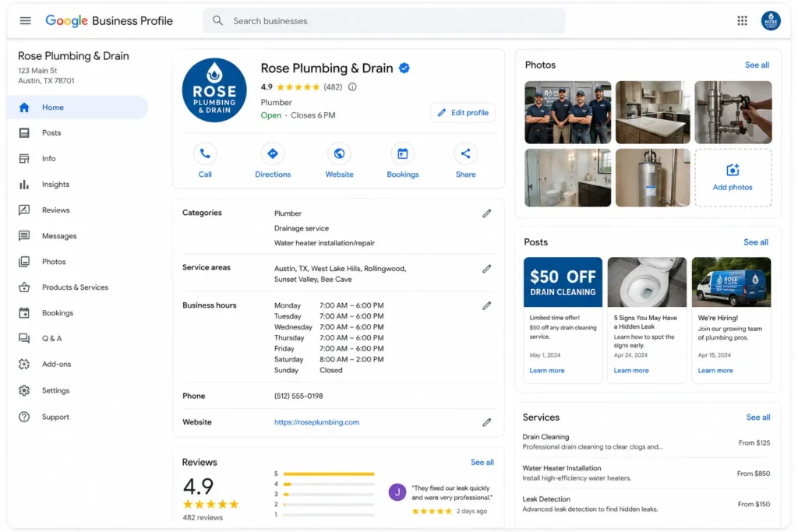Image resolution: width=798 pixels, height=532 pixels.
Task: Click See all in Reviews section
Action: pos(482,463)
